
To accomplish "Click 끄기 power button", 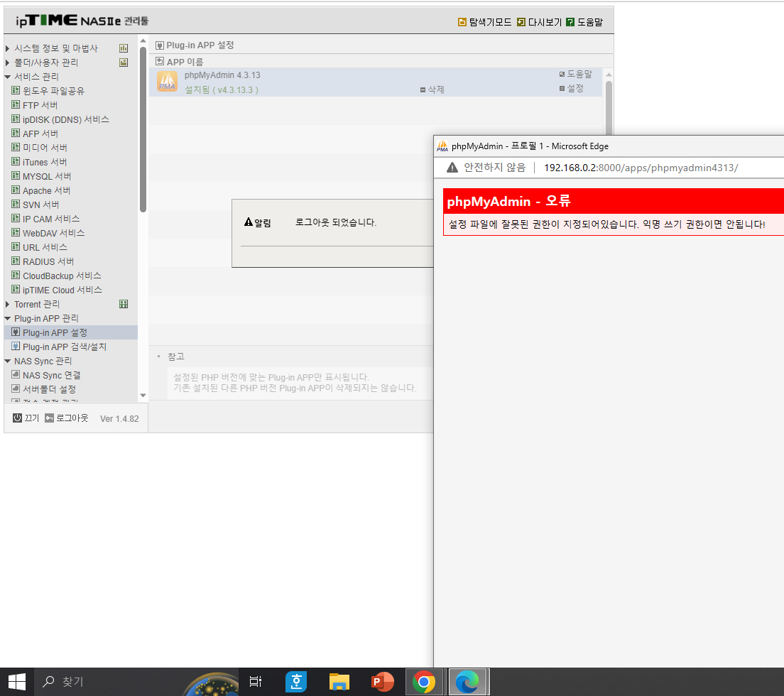I will coord(26,418).
